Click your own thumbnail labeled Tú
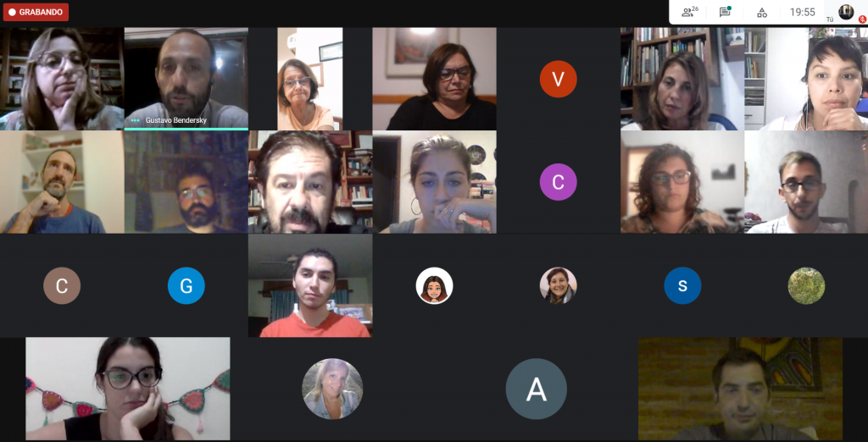 (845, 12)
